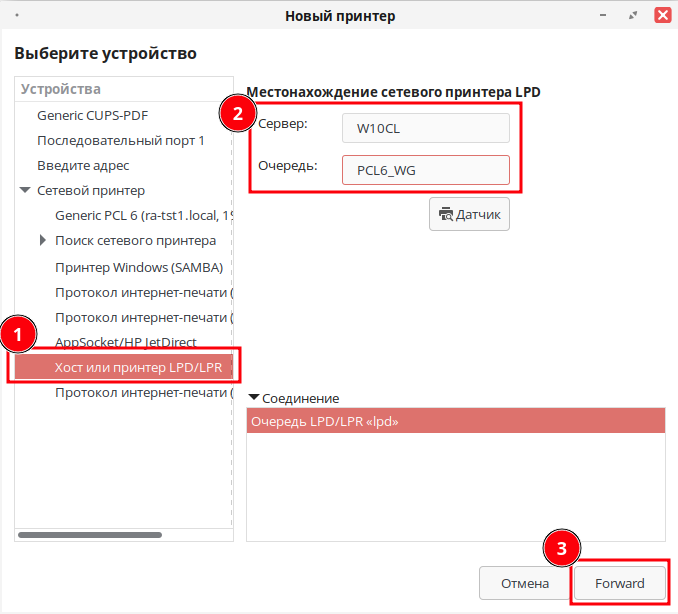
Task: Click the Очередь input field
Action: tap(425, 170)
